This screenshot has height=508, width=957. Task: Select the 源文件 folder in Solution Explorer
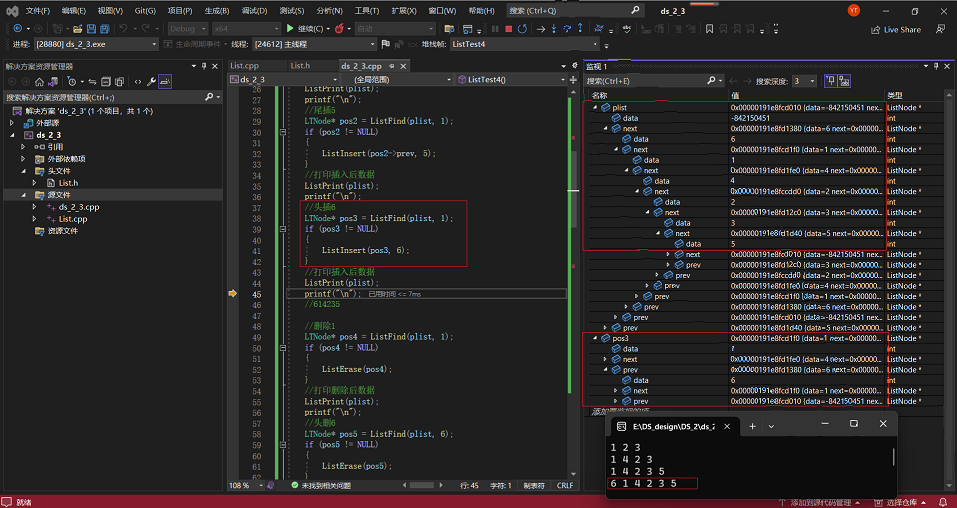[59, 195]
